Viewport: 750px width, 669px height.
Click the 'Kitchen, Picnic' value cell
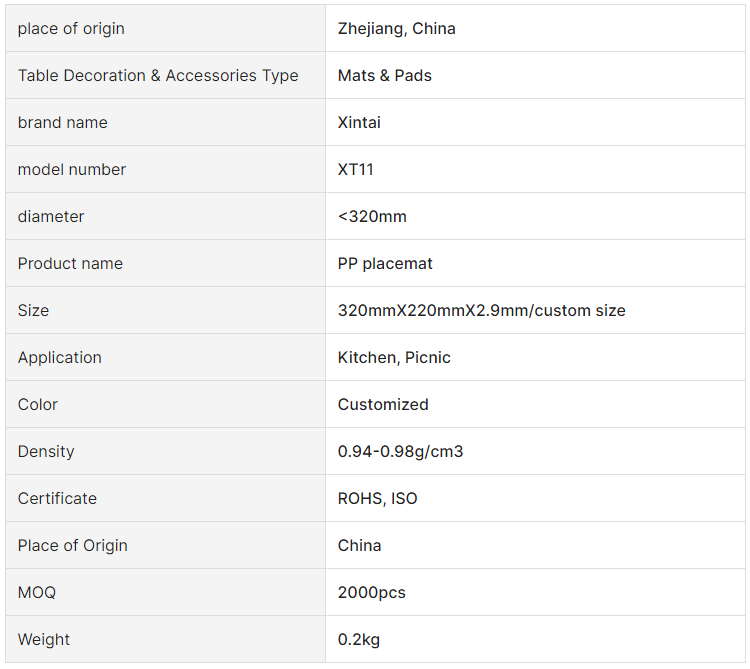tap(394, 358)
